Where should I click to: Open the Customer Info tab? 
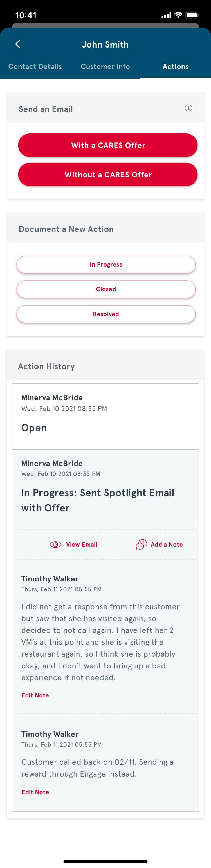[105, 66]
